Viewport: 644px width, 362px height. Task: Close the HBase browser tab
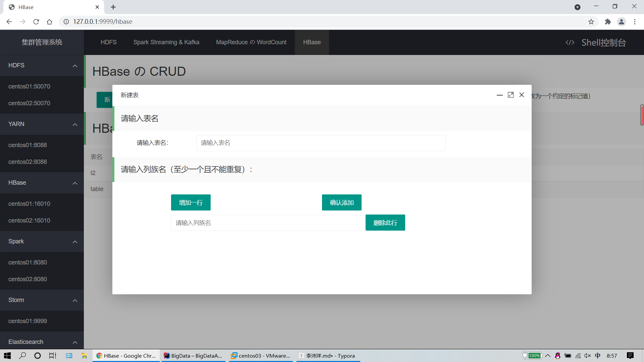click(97, 7)
